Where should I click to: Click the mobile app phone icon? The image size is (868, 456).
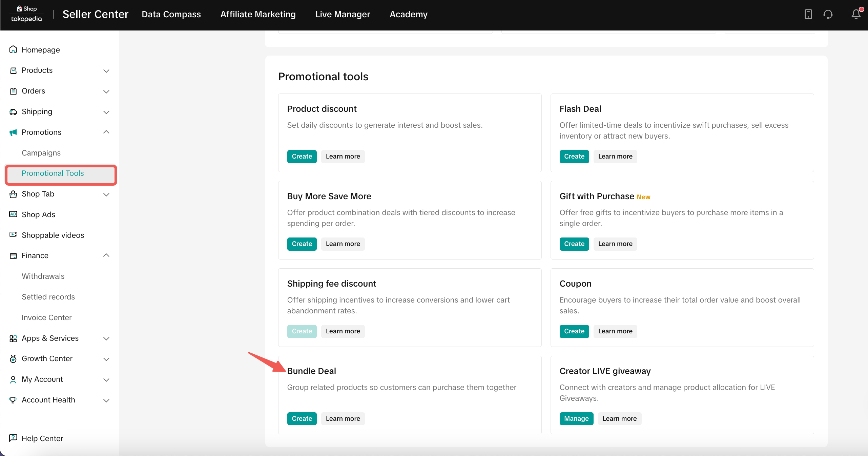pos(808,14)
